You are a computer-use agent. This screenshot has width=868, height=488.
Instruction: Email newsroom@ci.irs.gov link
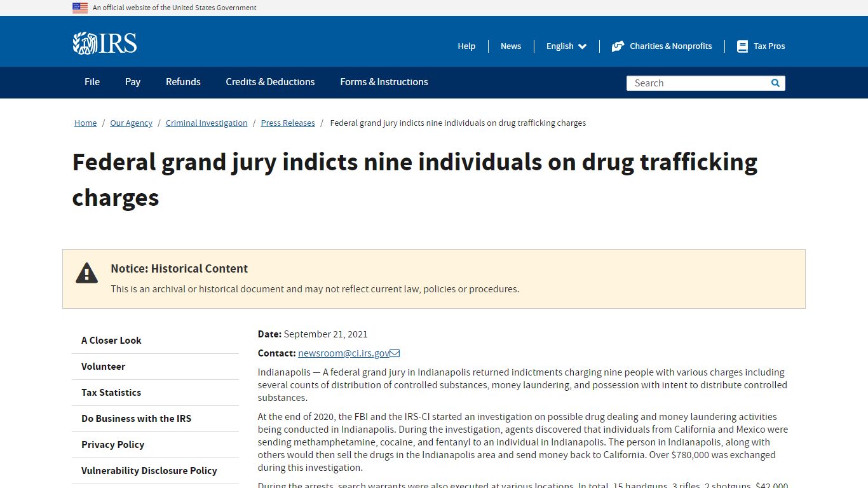(344, 353)
